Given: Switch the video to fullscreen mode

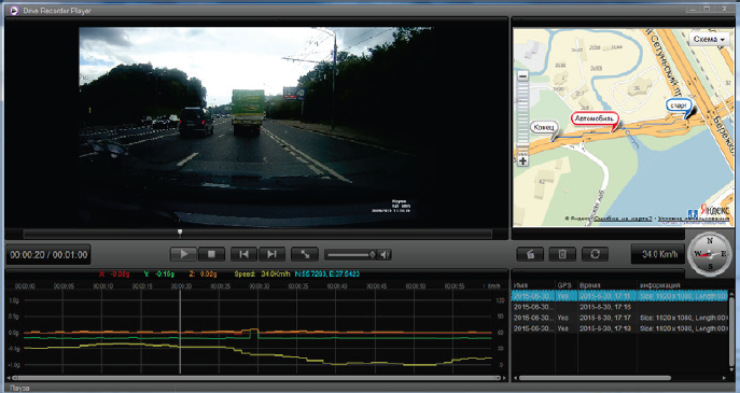Looking at the screenshot, I should point(305,255).
